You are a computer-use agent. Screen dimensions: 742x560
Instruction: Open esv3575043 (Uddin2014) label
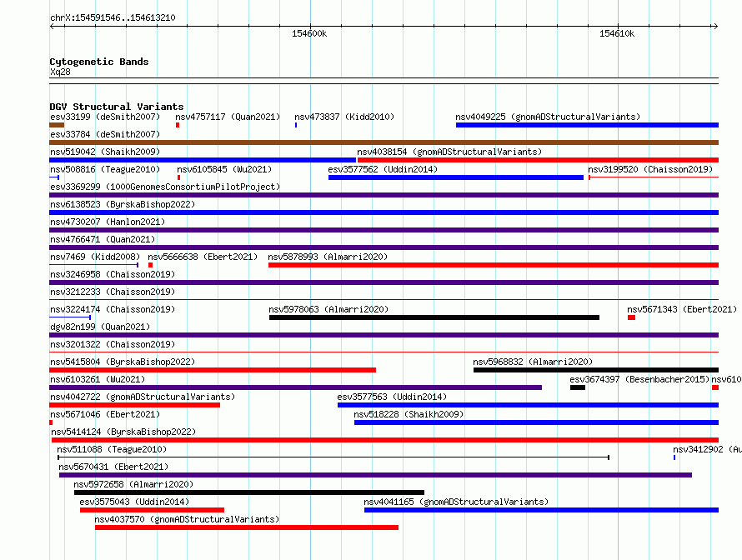(134, 502)
